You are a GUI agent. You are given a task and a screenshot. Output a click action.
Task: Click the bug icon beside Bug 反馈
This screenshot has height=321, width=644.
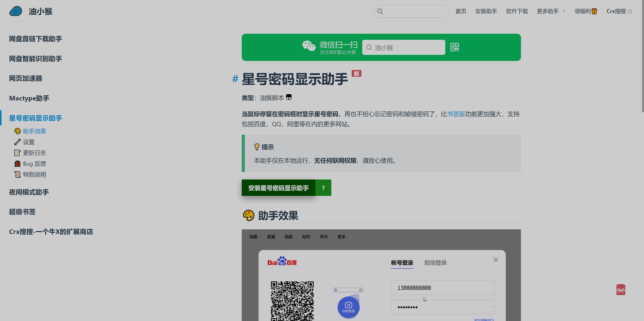pyautogui.click(x=17, y=164)
